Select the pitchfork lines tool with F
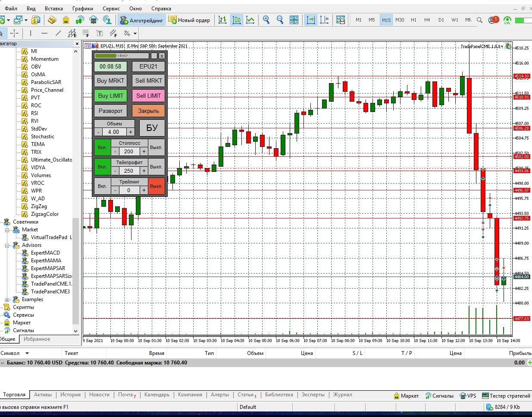This screenshot has width=532, height=417. point(113,33)
